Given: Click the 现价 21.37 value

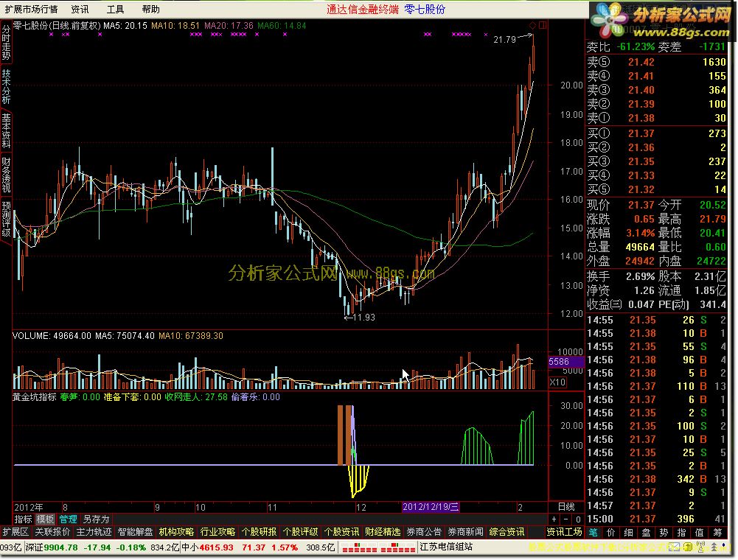Looking at the screenshot, I should [641, 205].
